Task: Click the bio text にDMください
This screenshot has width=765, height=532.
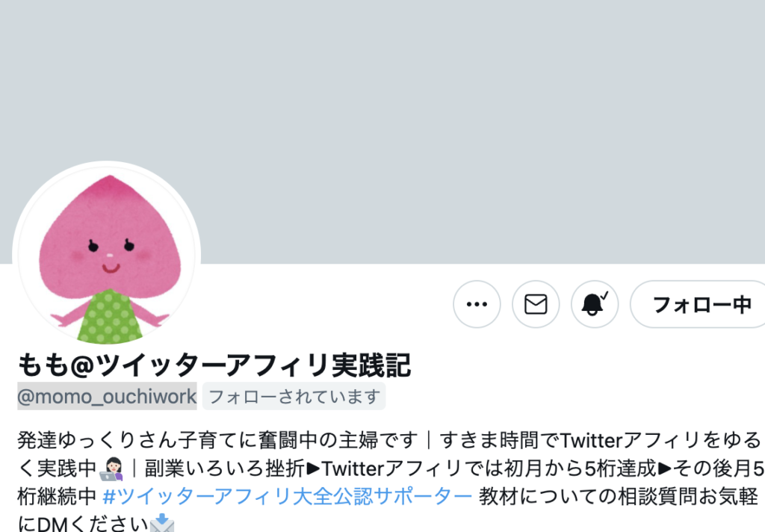Action: pyautogui.click(x=83, y=525)
